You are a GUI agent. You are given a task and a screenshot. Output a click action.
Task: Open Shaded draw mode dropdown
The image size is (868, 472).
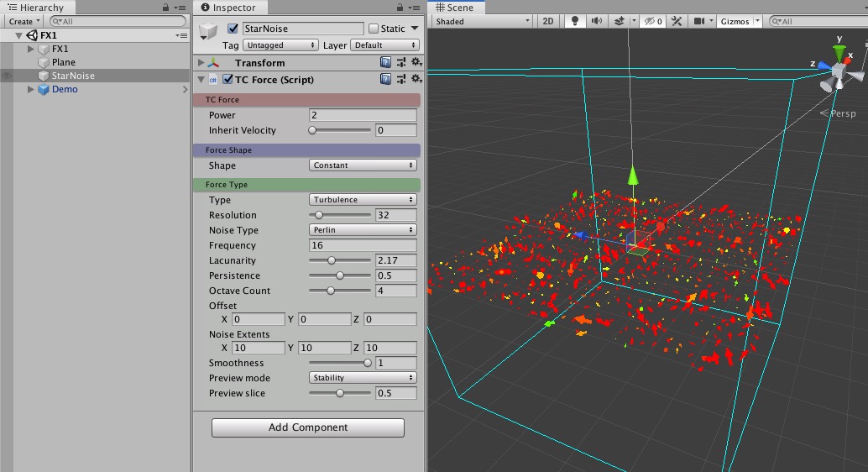coord(482,21)
